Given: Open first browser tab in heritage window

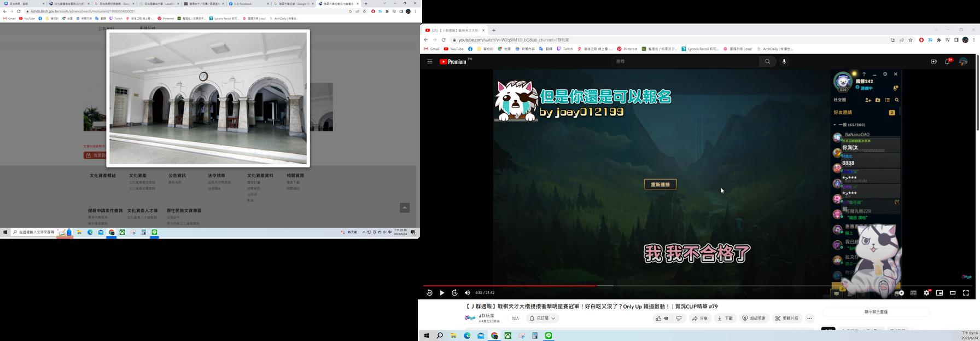Looking at the screenshot, I should (x=24, y=4).
